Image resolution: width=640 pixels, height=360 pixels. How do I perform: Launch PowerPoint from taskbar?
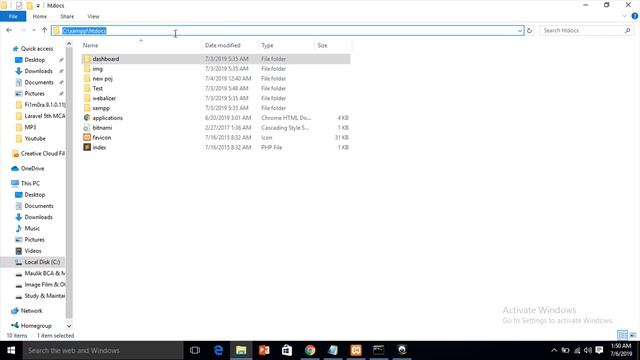(264, 350)
